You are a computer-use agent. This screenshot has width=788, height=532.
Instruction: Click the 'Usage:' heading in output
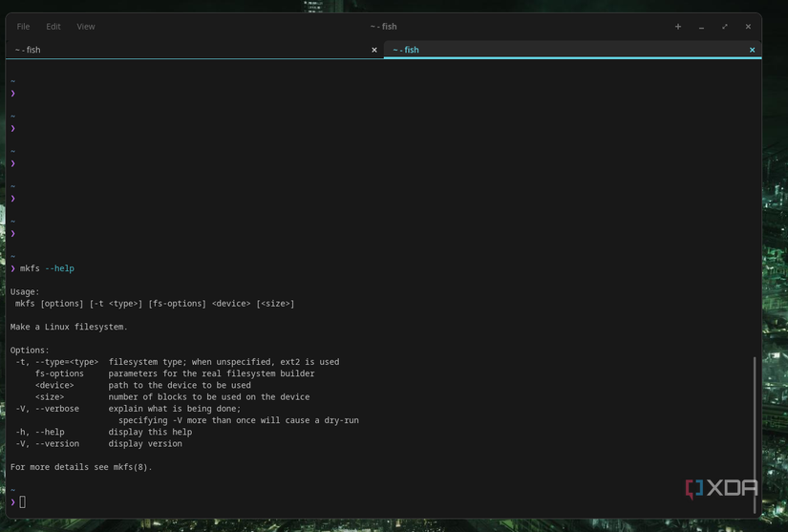(25, 291)
